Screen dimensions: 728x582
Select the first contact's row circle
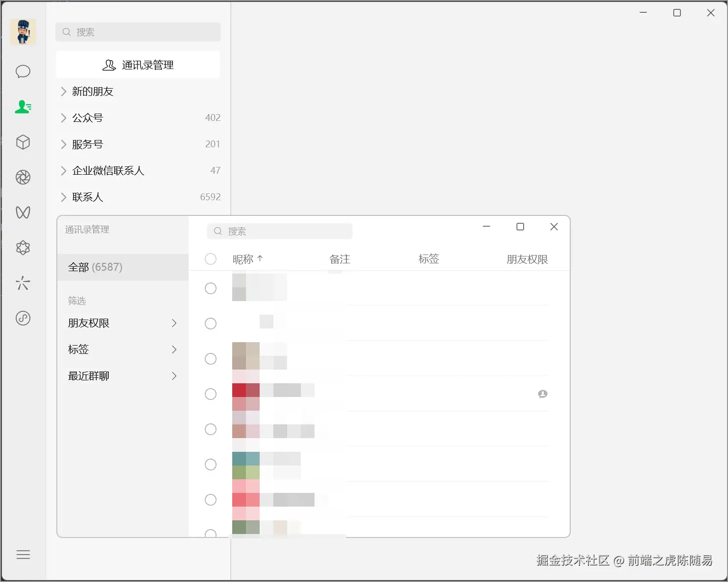pos(211,288)
